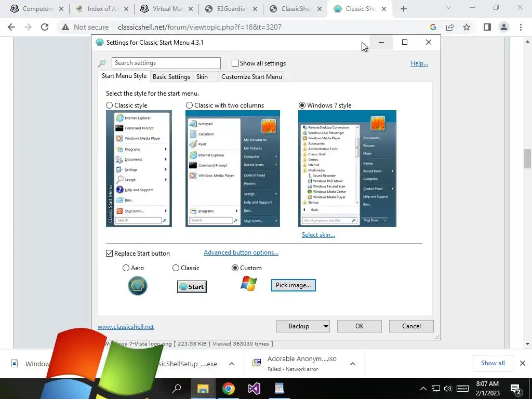Open Visual Studio from taskbar
The image size is (532, 399).
click(x=254, y=389)
